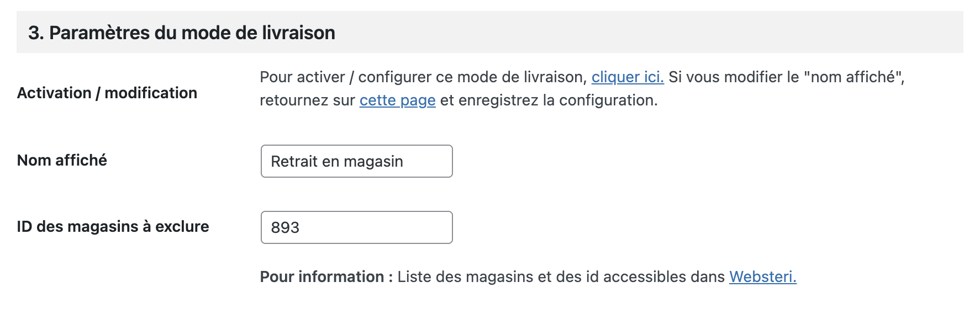The width and height of the screenshot is (980, 319).
Task: Click the empty gray area of section header
Action: click(x=663, y=33)
